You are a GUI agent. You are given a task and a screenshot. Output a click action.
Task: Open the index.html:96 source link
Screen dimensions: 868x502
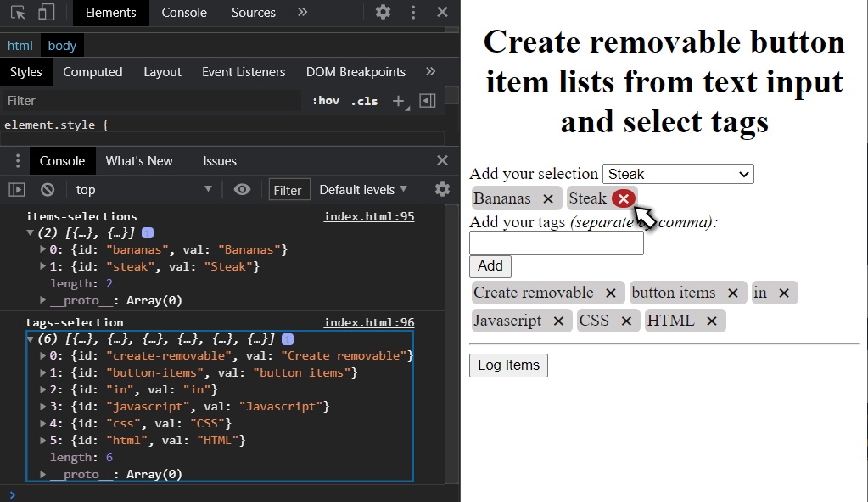(369, 322)
